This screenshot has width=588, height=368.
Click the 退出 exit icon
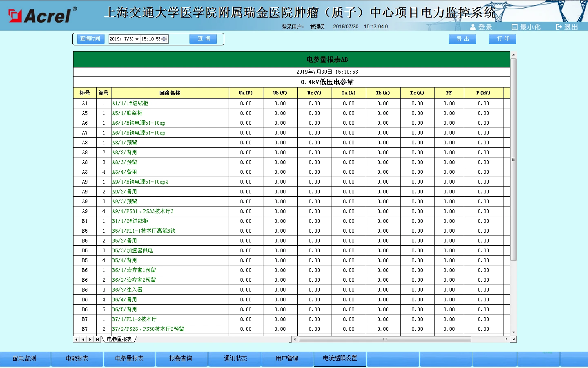point(559,27)
